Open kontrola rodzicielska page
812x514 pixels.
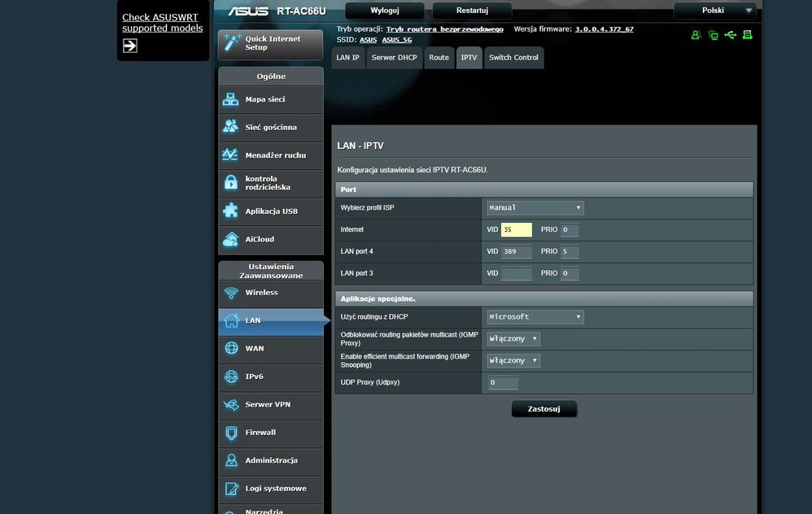pos(270,184)
